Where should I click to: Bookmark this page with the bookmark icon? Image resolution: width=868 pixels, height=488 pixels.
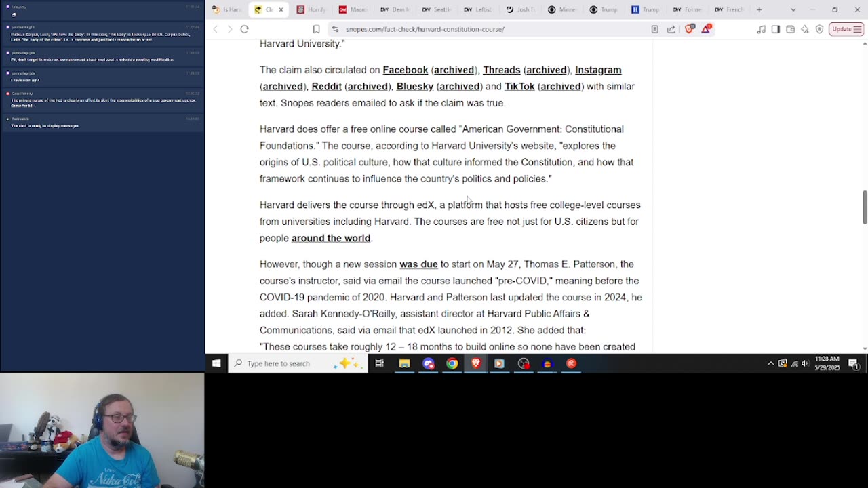click(316, 29)
